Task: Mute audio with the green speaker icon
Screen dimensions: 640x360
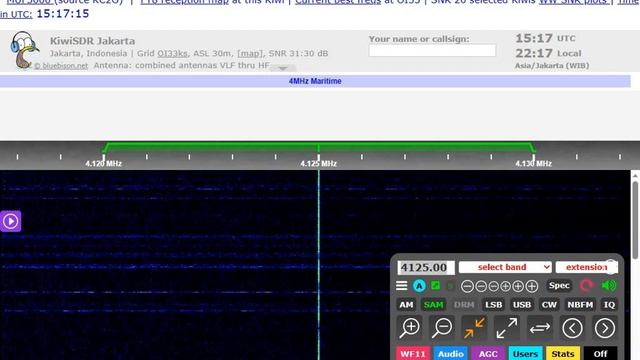Action: pyautogui.click(x=609, y=285)
